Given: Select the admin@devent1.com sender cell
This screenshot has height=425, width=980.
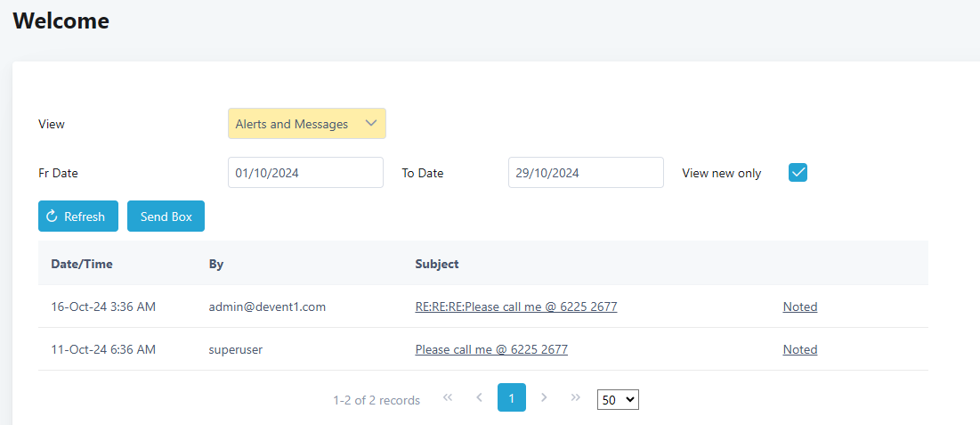Looking at the screenshot, I should coord(267,306).
